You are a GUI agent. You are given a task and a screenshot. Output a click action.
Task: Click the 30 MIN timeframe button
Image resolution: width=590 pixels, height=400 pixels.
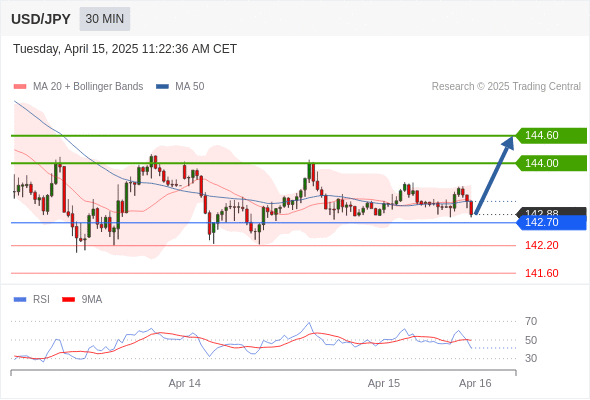(x=105, y=19)
